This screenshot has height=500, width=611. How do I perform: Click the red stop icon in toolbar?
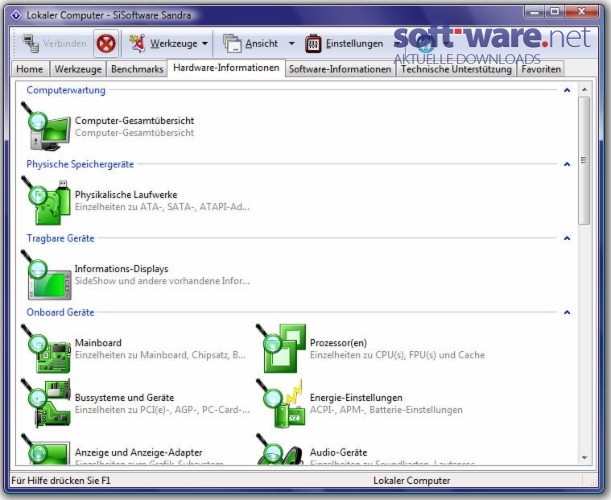click(x=106, y=43)
